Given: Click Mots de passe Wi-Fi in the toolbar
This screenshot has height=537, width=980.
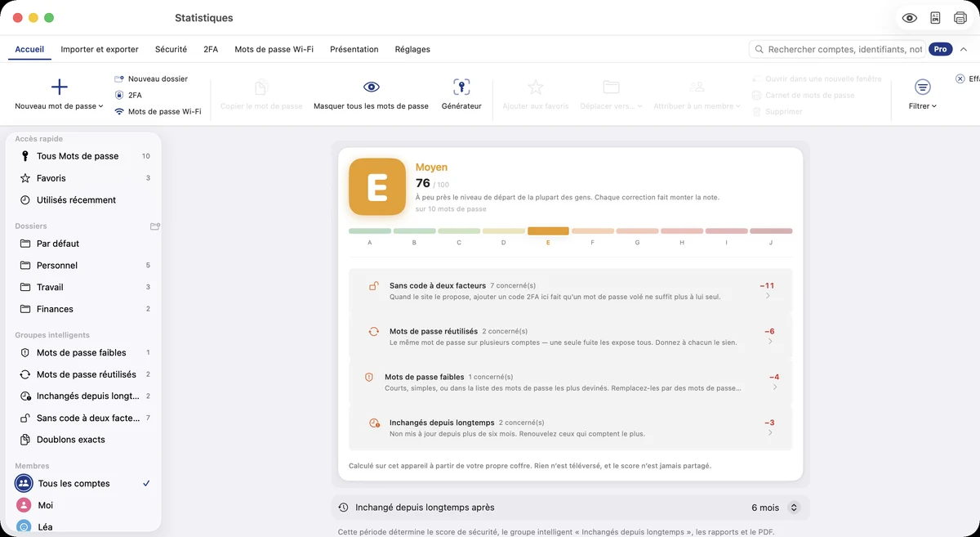Looking at the screenshot, I should pos(158,111).
